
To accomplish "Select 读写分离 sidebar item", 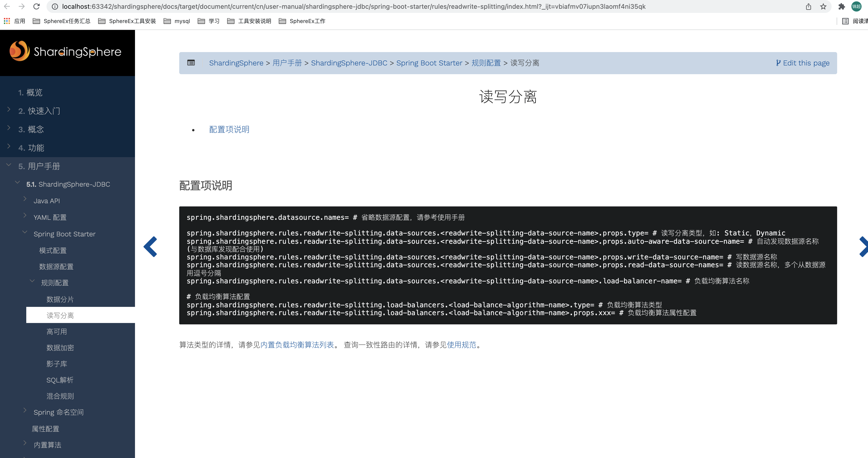I will point(81,315).
